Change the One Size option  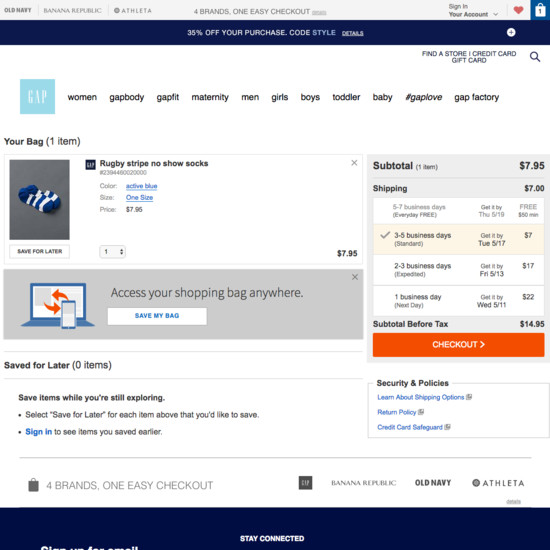point(139,197)
